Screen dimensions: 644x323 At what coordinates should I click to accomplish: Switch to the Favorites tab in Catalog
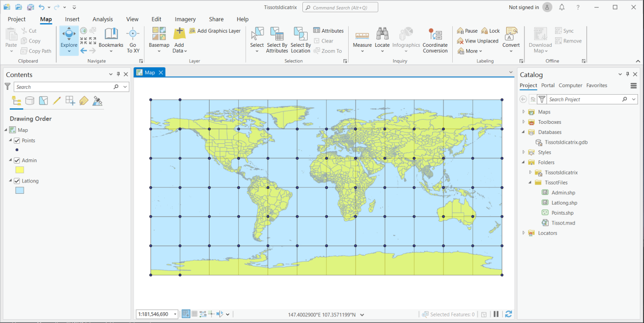pos(597,86)
